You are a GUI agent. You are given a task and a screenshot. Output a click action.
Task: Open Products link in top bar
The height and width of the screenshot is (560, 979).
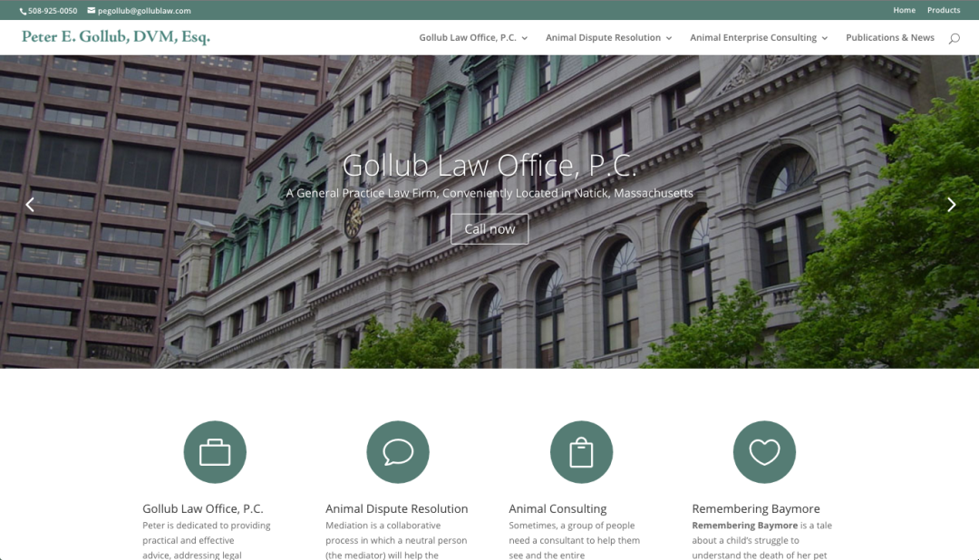(x=943, y=10)
